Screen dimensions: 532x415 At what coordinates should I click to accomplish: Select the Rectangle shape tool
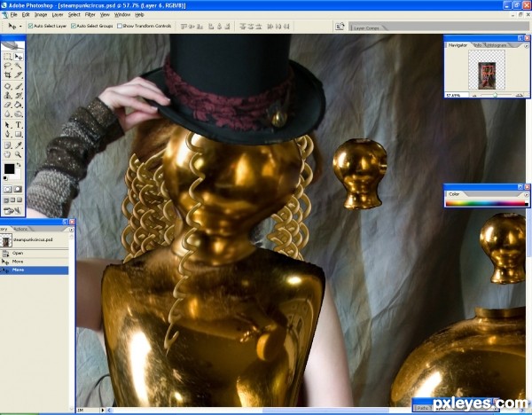point(19,134)
